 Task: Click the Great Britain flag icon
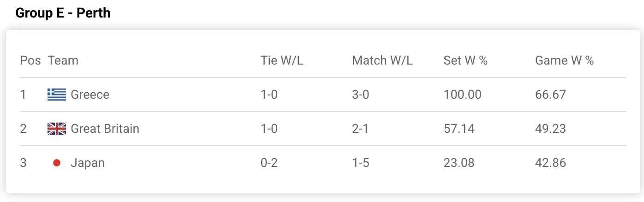[57, 129]
